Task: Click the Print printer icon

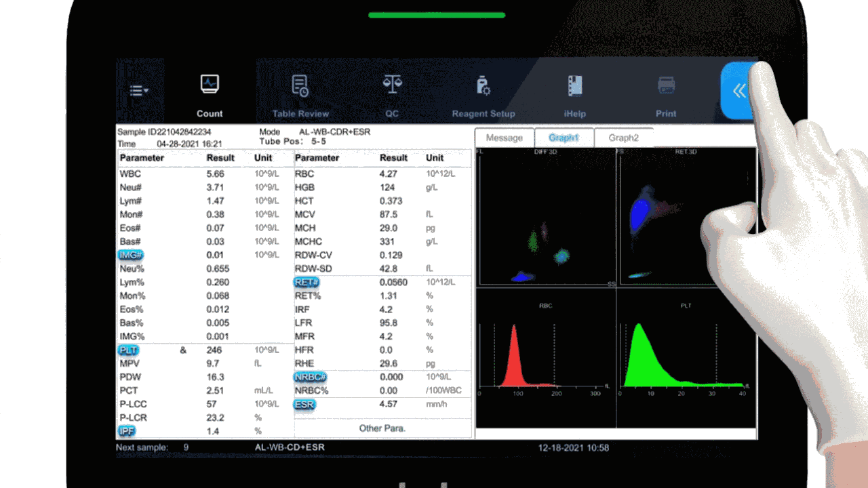Action: click(x=666, y=86)
